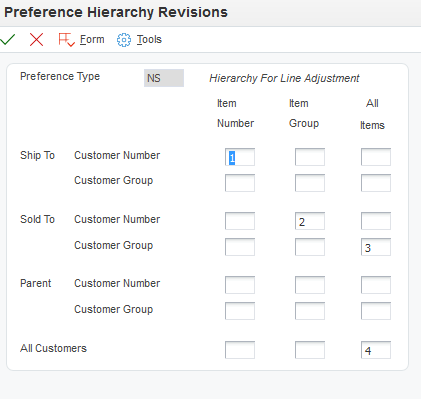421x399 pixels.
Task: Click the Item Group column header
Action: [304, 113]
